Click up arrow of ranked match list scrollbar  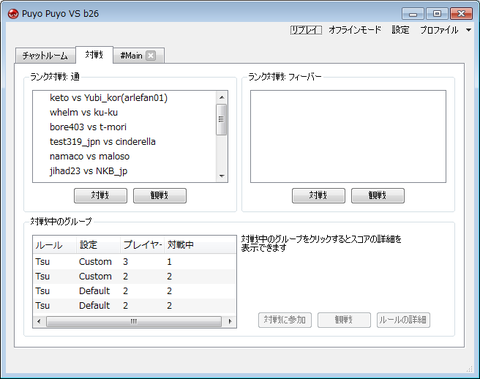point(222,97)
